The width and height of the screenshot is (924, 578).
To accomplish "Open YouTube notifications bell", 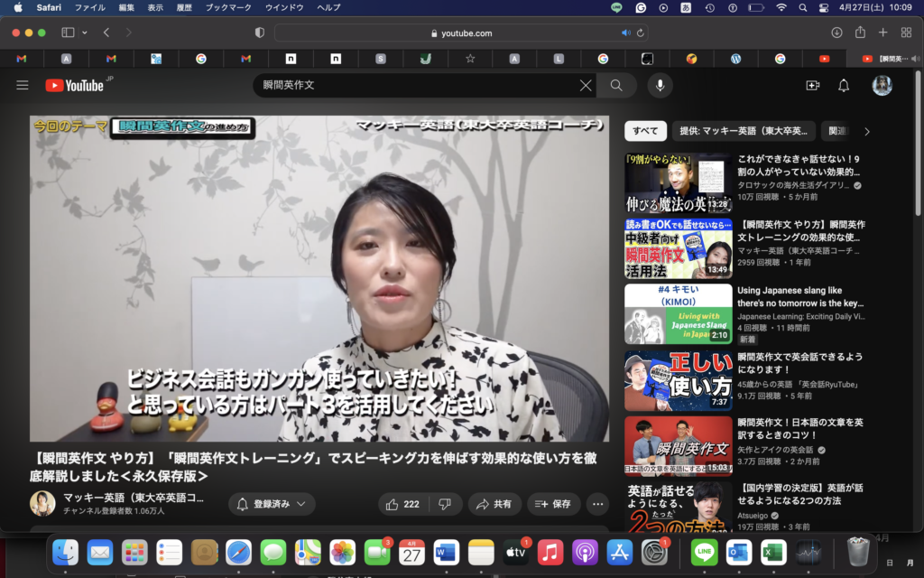I will click(843, 85).
